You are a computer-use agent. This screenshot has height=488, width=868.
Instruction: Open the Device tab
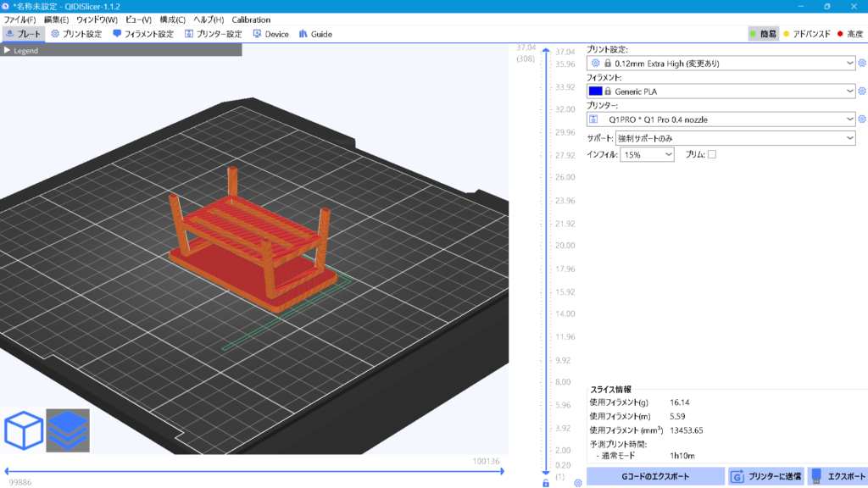[x=270, y=35]
